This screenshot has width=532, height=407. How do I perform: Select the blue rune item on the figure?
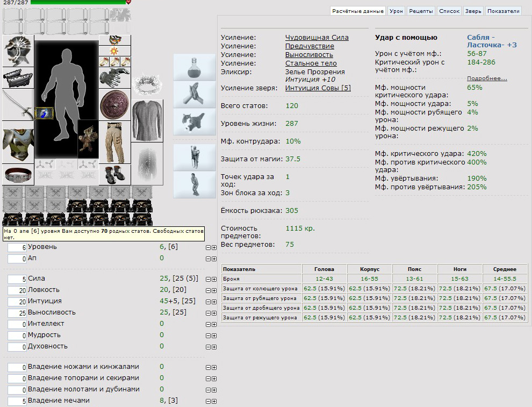(44, 113)
